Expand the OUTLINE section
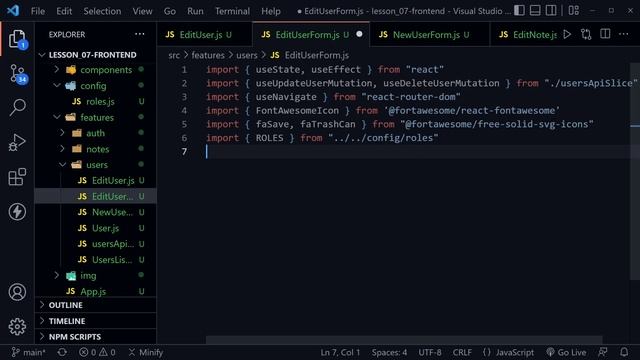 click(x=96, y=305)
